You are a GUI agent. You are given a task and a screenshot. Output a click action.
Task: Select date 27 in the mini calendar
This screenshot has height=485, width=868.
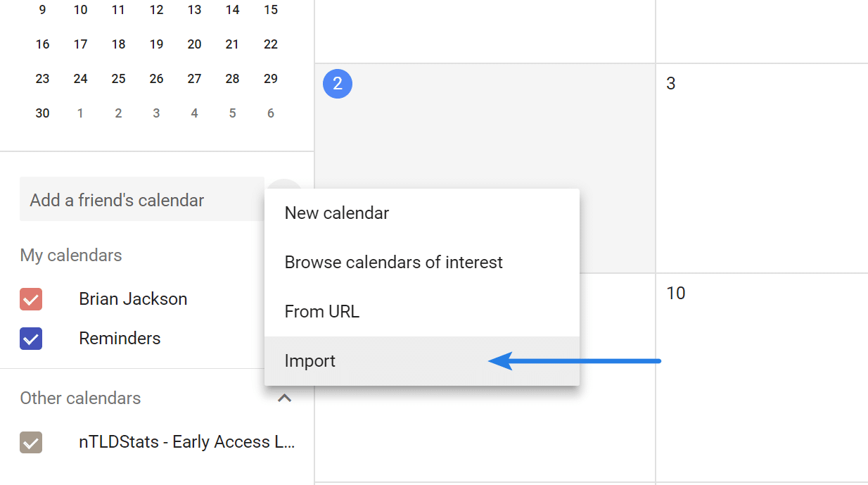(194, 78)
